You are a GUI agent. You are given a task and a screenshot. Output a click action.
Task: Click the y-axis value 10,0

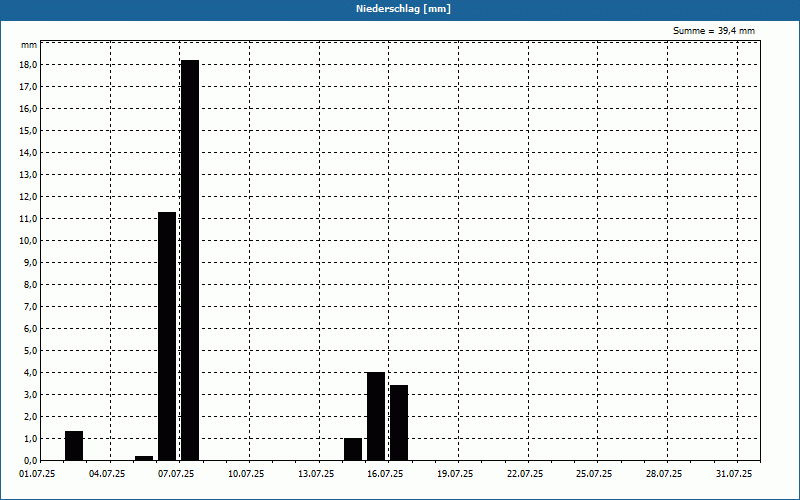pos(28,240)
